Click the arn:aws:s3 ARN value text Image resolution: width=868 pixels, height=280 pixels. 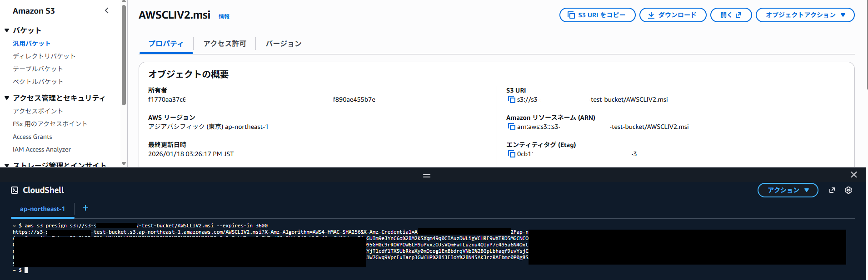point(603,127)
